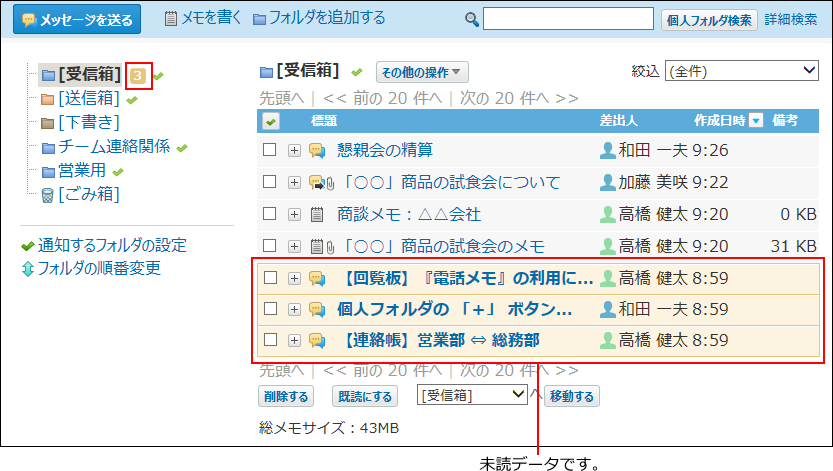Click the 移動する button
833x471 pixels.
pos(572,397)
